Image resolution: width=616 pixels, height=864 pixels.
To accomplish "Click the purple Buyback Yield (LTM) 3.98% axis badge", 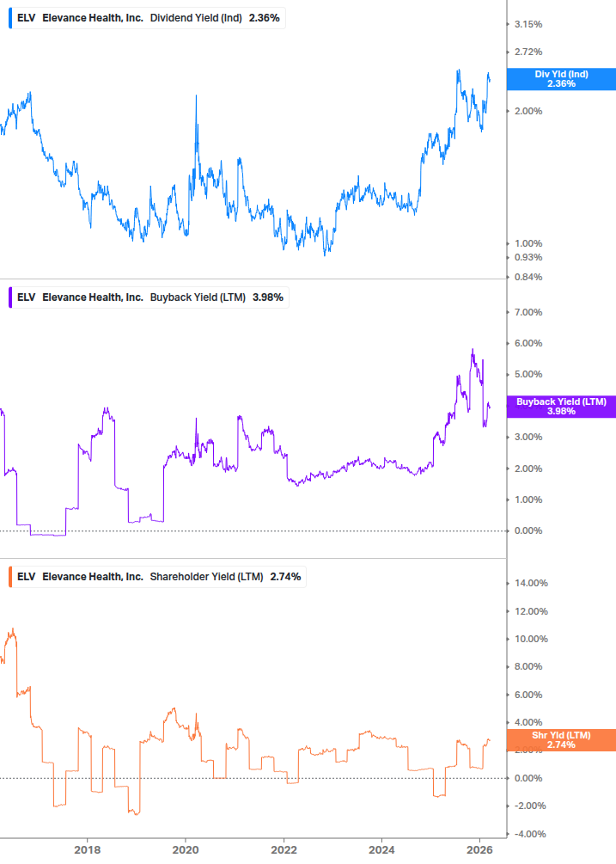I will pyautogui.click(x=561, y=407).
